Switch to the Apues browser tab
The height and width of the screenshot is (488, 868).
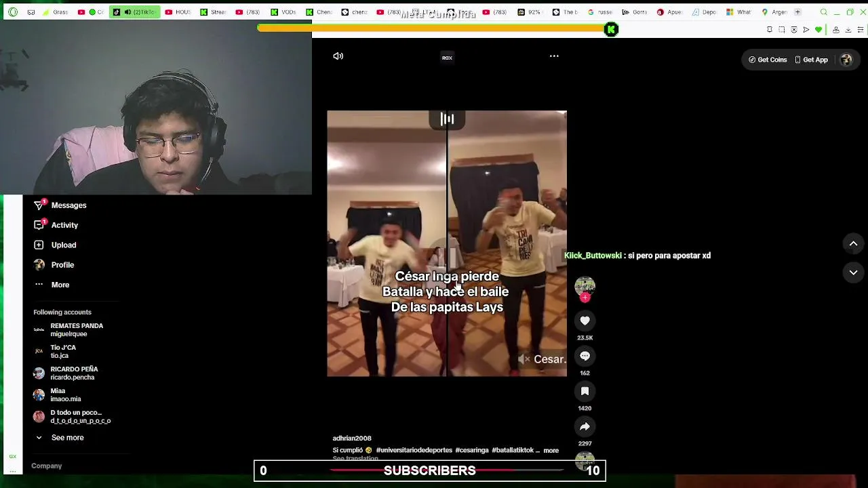[671, 12]
